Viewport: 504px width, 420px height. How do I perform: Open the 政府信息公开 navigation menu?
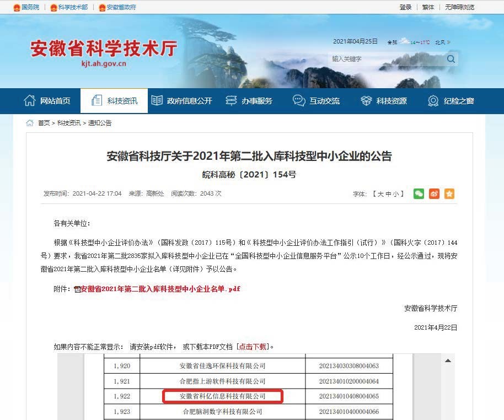pyautogui.click(x=181, y=101)
